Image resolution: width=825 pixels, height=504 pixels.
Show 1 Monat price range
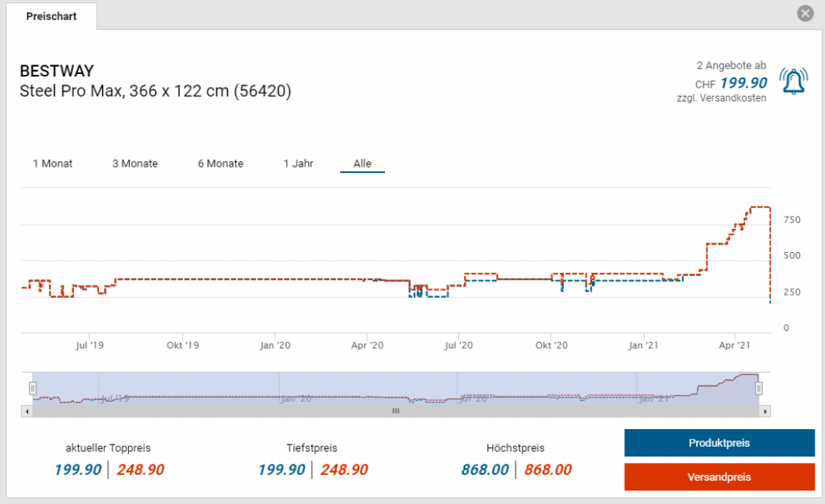click(52, 163)
